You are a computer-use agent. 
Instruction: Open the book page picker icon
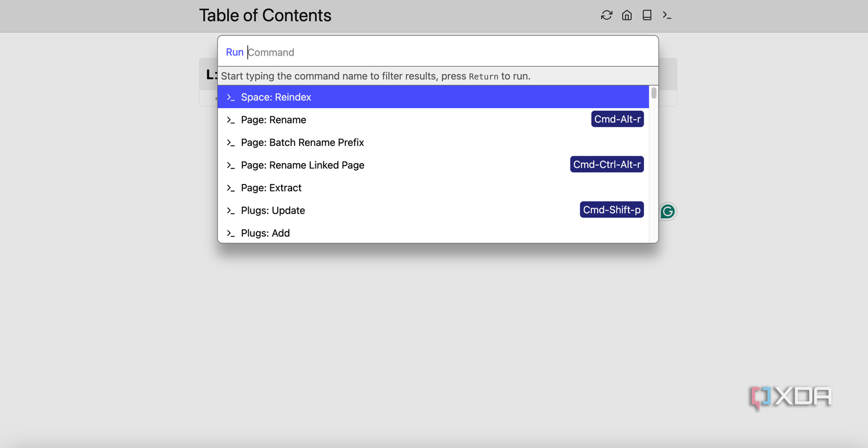[x=647, y=15]
